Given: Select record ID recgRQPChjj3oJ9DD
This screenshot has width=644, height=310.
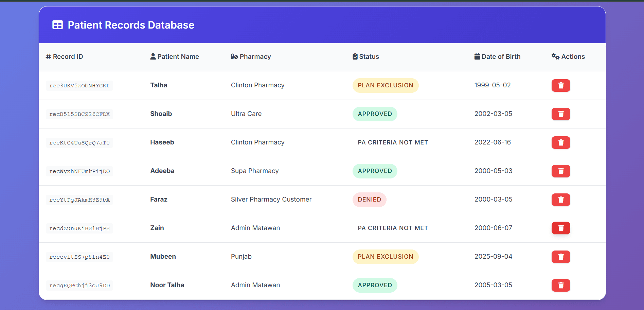Looking at the screenshot, I should [79, 286].
